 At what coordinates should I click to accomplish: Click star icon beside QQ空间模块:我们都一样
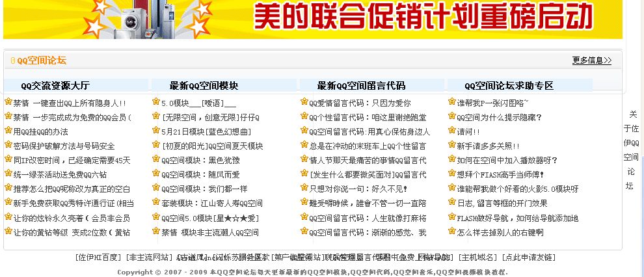pyautogui.click(x=156, y=187)
